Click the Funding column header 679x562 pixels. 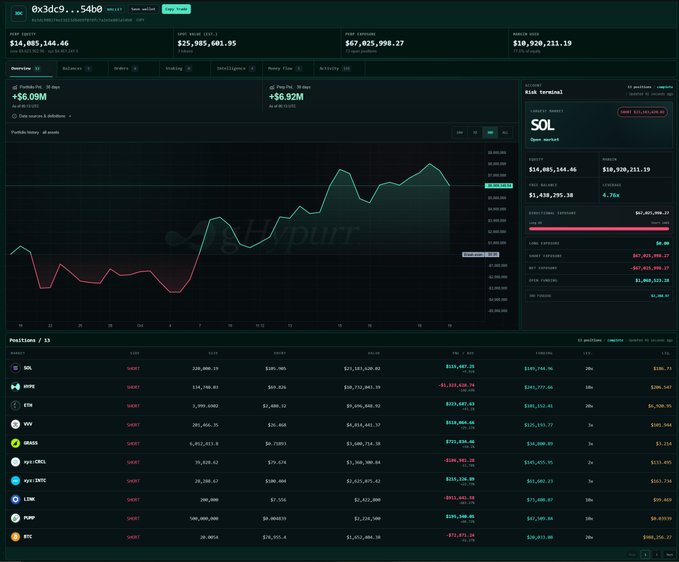tap(544, 353)
